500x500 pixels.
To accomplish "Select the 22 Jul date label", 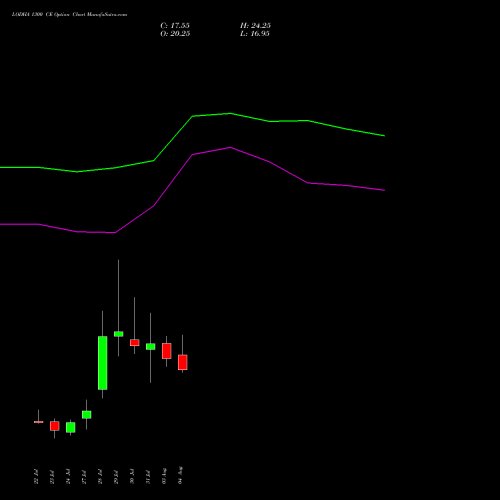I will click(36, 477).
